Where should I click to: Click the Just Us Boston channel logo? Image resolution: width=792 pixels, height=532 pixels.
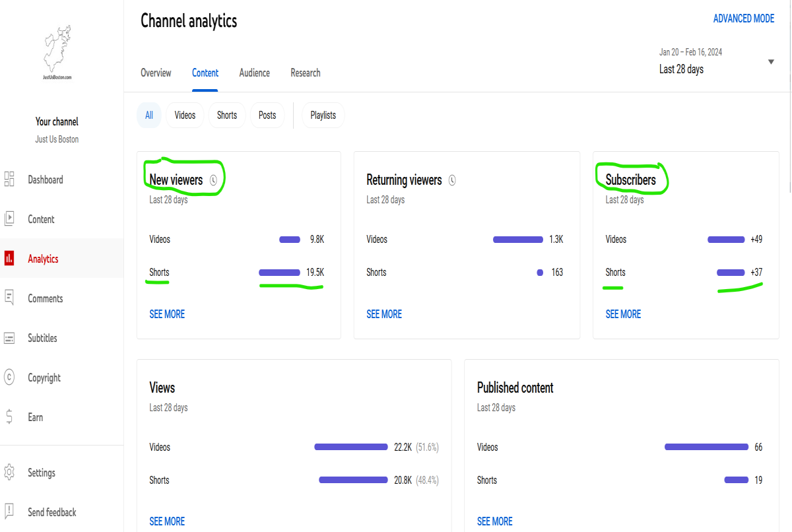point(57,53)
